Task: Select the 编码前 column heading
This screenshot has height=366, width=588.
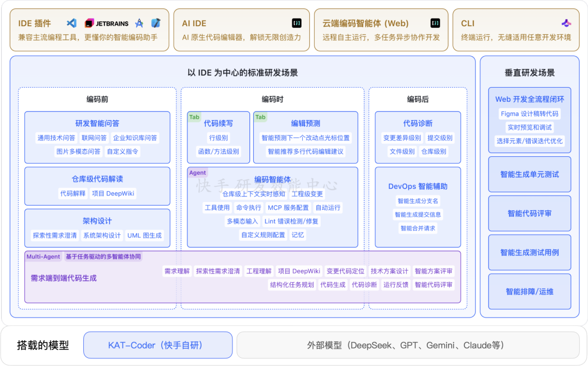Action: (97, 99)
